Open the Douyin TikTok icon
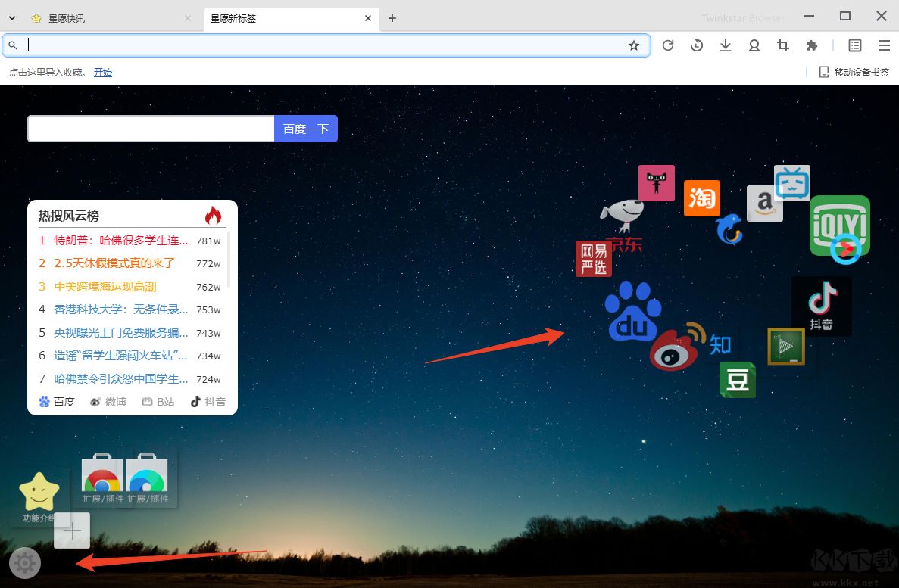899x588 pixels. pos(822,306)
